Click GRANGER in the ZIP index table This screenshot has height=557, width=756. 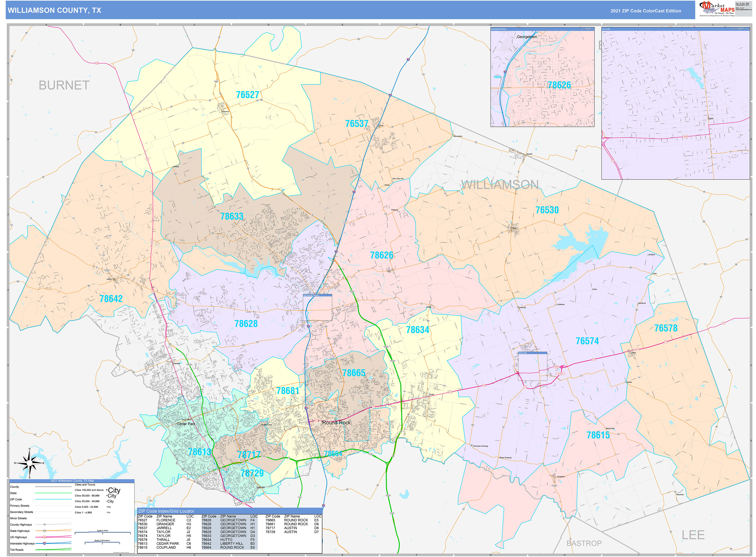(165, 524)
